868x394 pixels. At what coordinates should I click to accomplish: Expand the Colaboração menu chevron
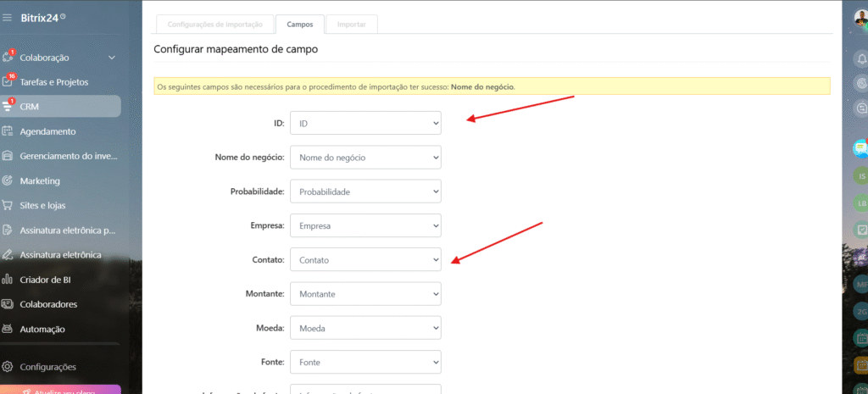[x=112, y=58]
